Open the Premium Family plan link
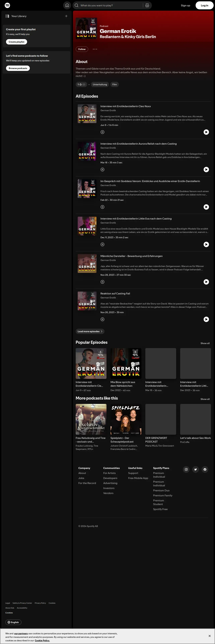Viewport: 215px width, 644px height. [163, 496]
